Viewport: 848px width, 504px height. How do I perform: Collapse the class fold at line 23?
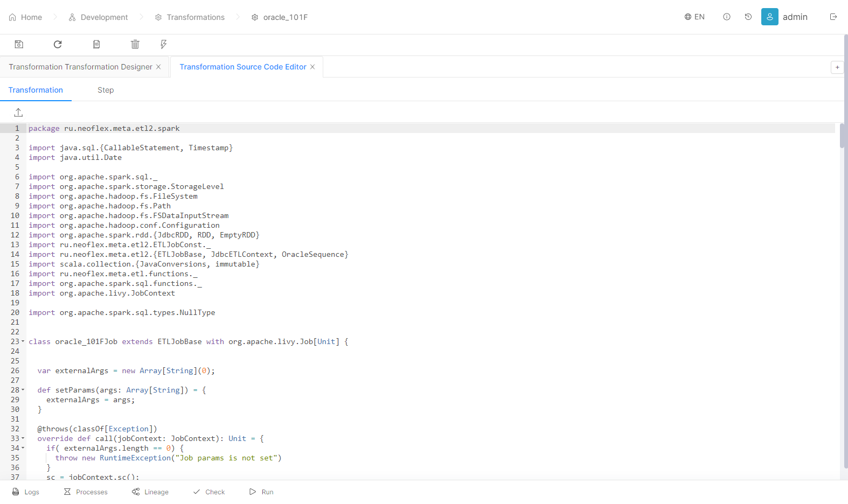pyautogui.click(x=23, y=341)
